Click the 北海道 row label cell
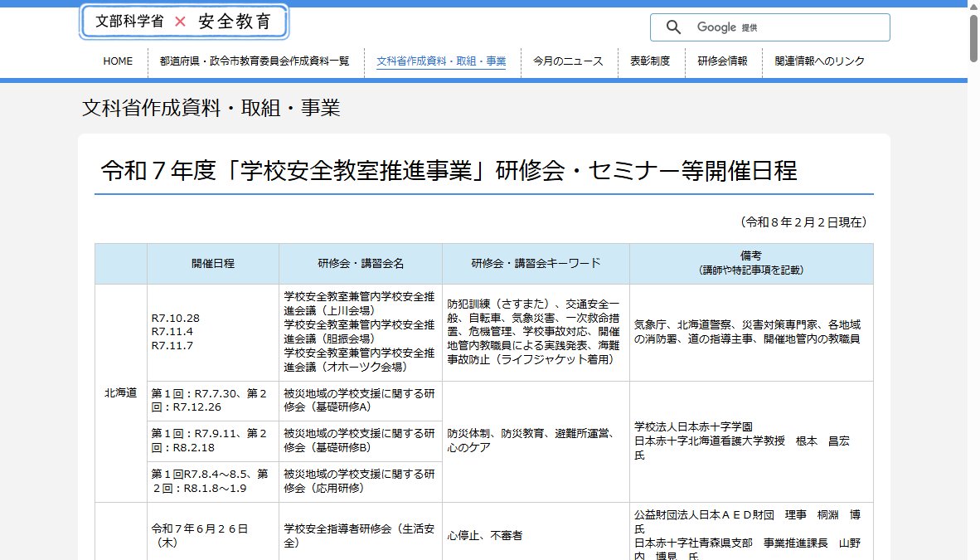The image size is (980, 560). [x=120, y=393]
